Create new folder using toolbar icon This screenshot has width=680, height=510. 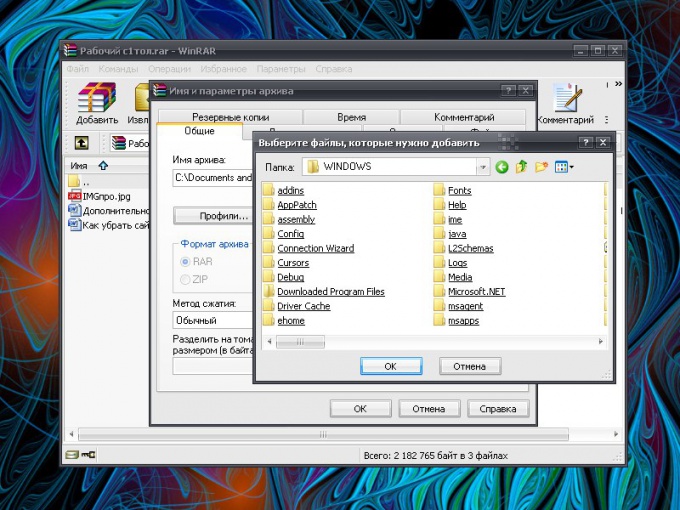pyautogui.click(x=541, y=167)
